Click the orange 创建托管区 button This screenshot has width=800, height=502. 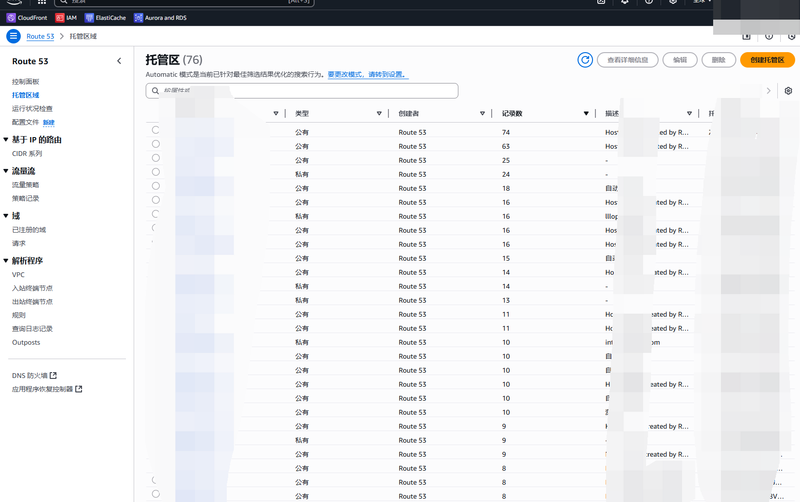tap(767, 60)
